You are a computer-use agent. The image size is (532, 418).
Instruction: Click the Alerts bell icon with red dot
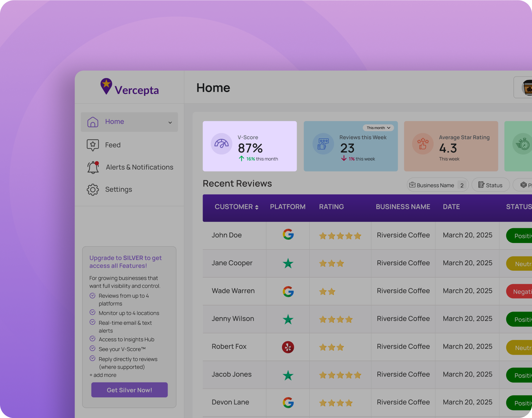93,167
